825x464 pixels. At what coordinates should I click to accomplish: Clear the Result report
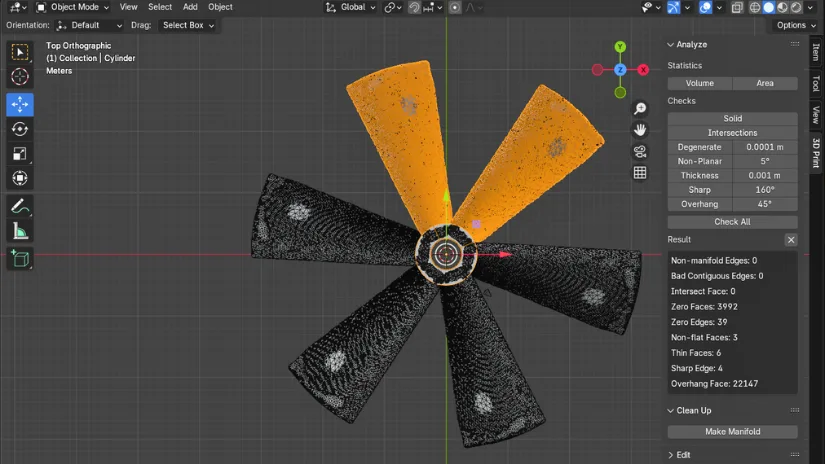(791, 240)
